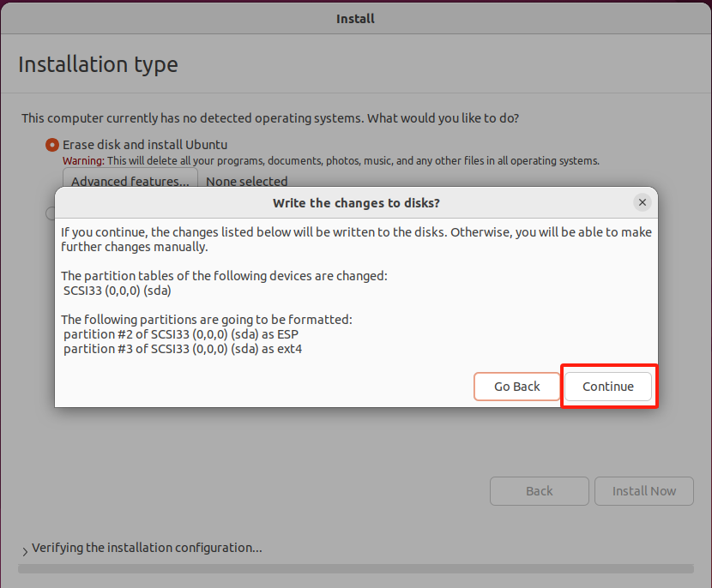Click the 'None selected' label

tap(247, 181)
